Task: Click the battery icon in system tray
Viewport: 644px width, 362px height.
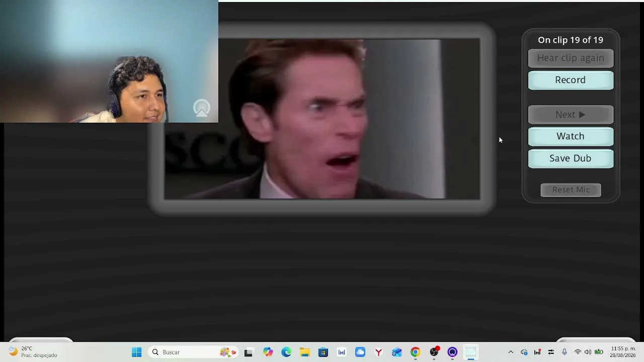Action: [x=599, y=352]
